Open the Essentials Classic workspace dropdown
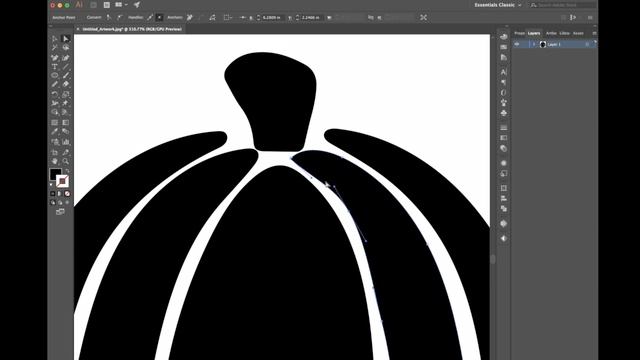The width and height of the screenshot is (640, 360). click(498, 5)
